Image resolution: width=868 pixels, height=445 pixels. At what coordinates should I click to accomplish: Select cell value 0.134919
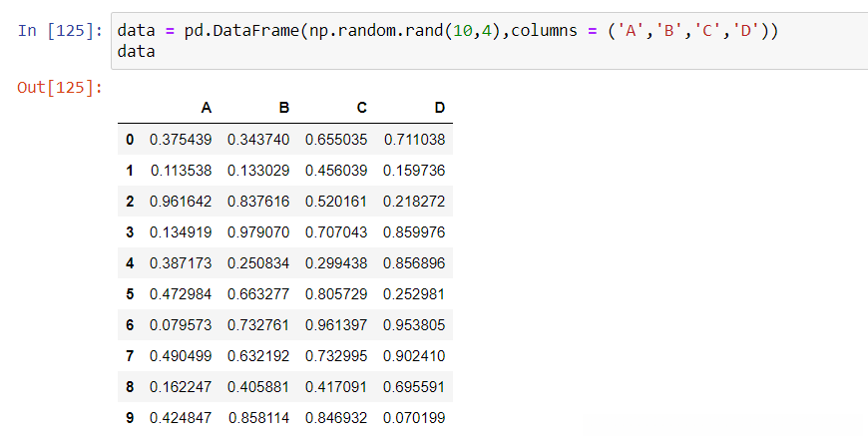tap(181, 232)
